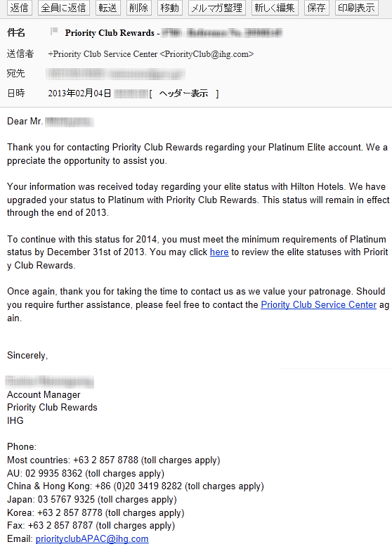Choose 新しく編集 to edit as new
The image size is (392, 549).
(275, 8)
